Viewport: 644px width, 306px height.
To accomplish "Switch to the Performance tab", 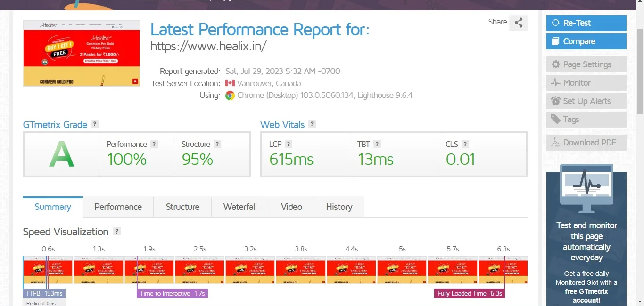I will [118, 207].
